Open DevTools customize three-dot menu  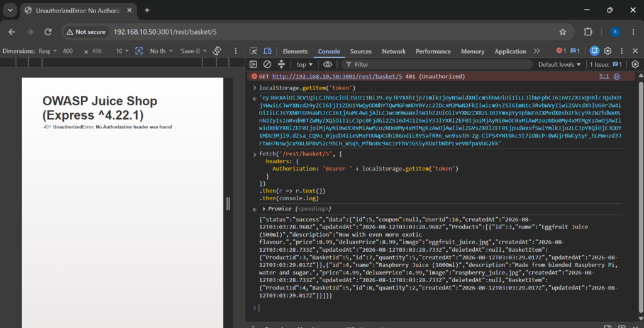[622, 50]
